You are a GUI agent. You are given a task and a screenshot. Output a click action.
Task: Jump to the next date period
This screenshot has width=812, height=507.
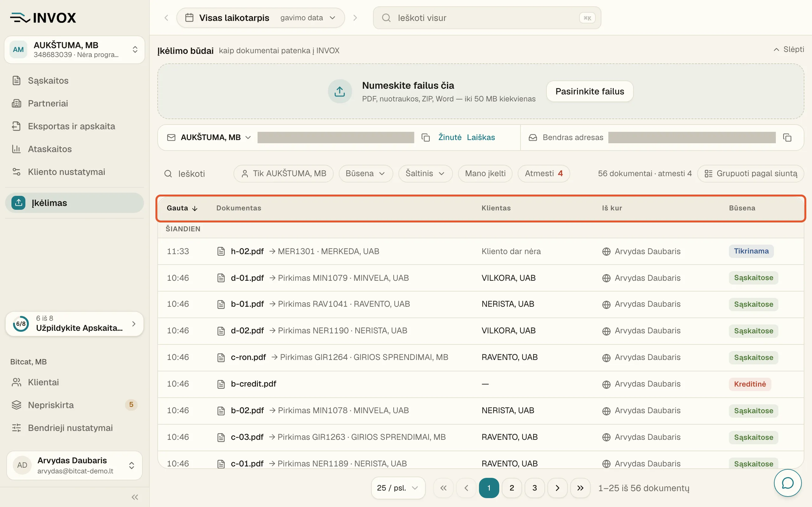click(355, 18)
